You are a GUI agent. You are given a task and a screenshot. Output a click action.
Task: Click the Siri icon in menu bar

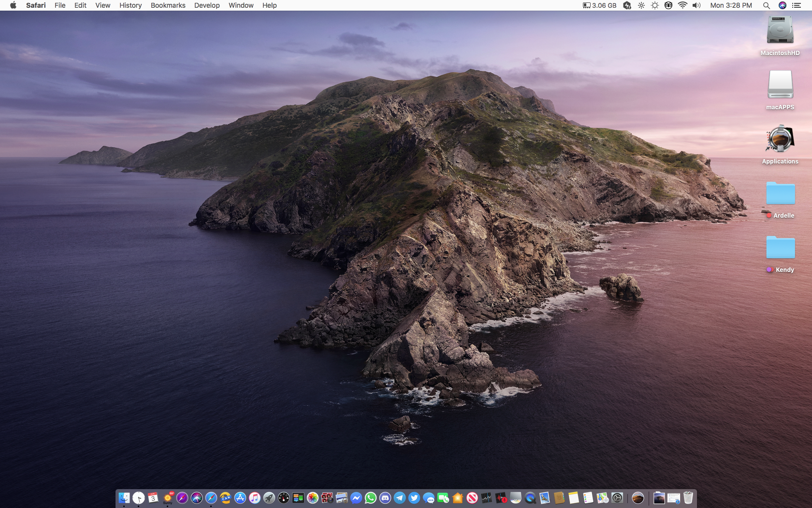click(x=783, y=5)
